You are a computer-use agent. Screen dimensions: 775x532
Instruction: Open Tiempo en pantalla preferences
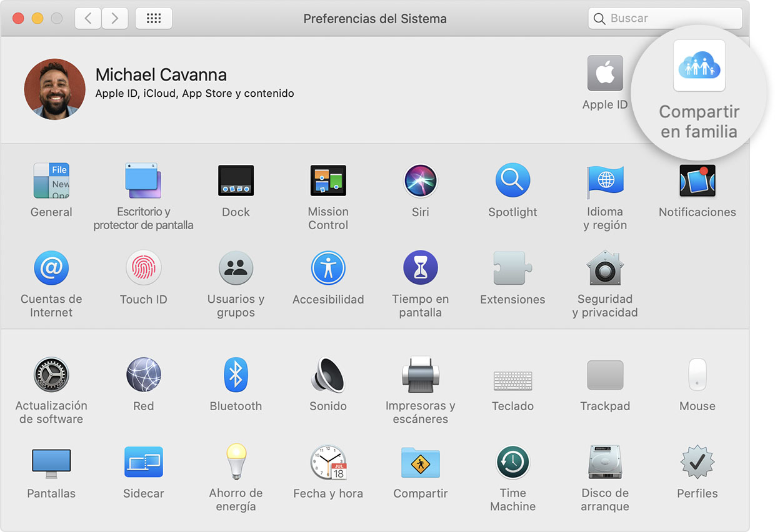coord(420,267)
